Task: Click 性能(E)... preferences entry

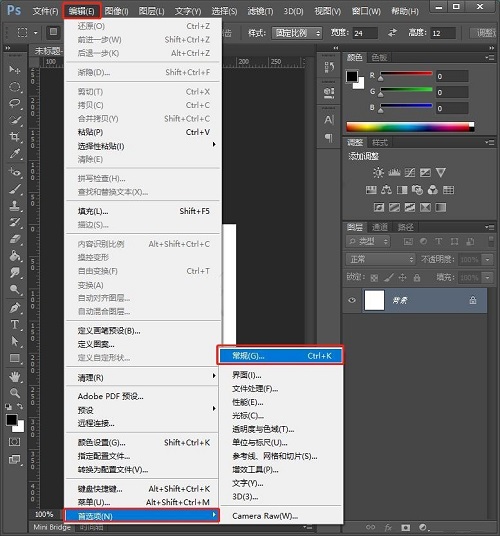Action: [x=282, y=402]
